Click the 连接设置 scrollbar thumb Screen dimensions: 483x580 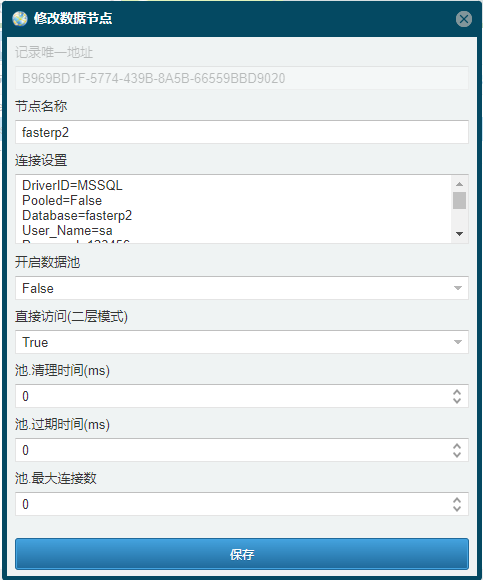[x=459, y=200]
